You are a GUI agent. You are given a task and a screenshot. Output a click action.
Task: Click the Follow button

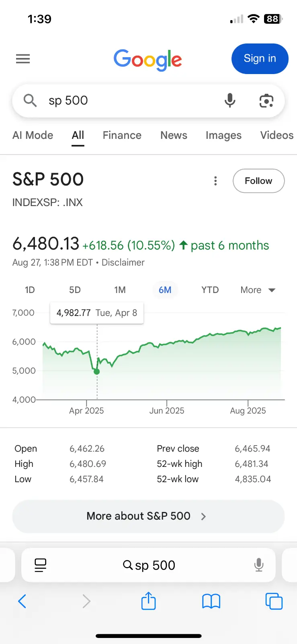258,181
